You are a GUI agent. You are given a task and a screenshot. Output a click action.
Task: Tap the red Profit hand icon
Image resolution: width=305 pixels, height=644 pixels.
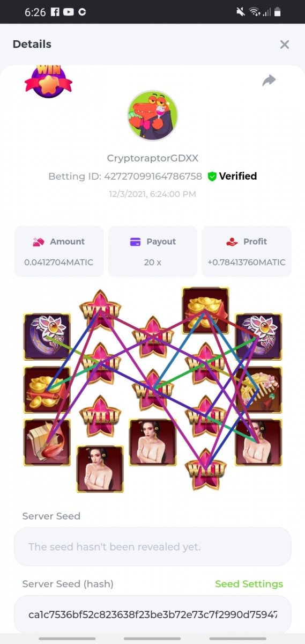coord(232,241)
